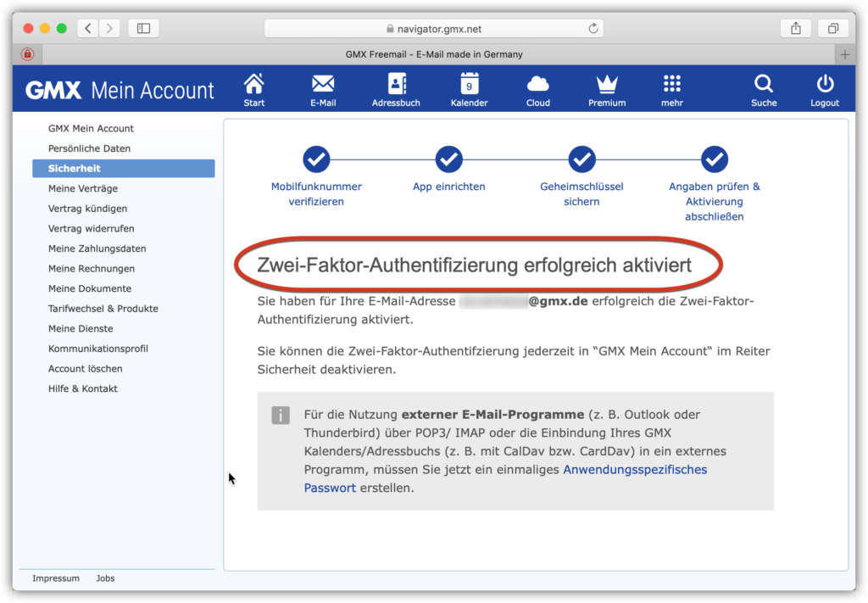Screen dimensions: 868x603
Task: Follow the Anwendungsspezifisches Passwort link
Action: (634, 470)
